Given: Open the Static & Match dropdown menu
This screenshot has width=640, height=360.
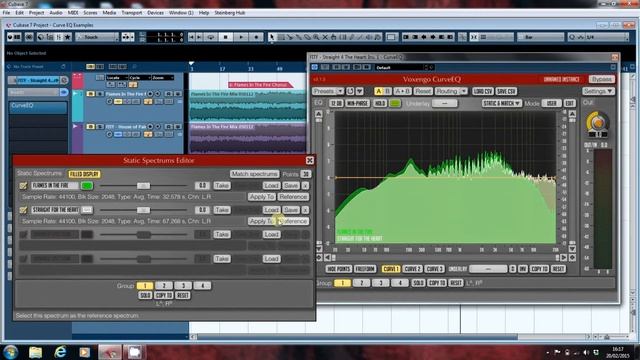Looking at the screenshot, I should (x=501, y=103).
